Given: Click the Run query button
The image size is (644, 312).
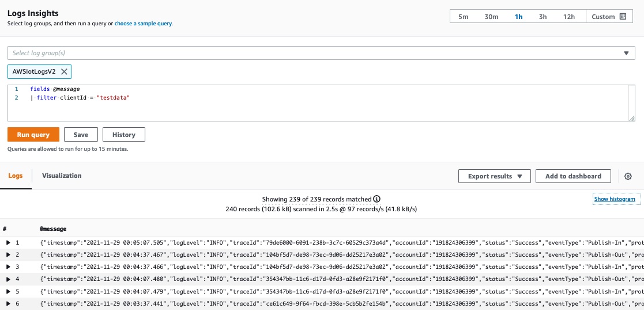Looking at the screenshot, I should (33, 135).
